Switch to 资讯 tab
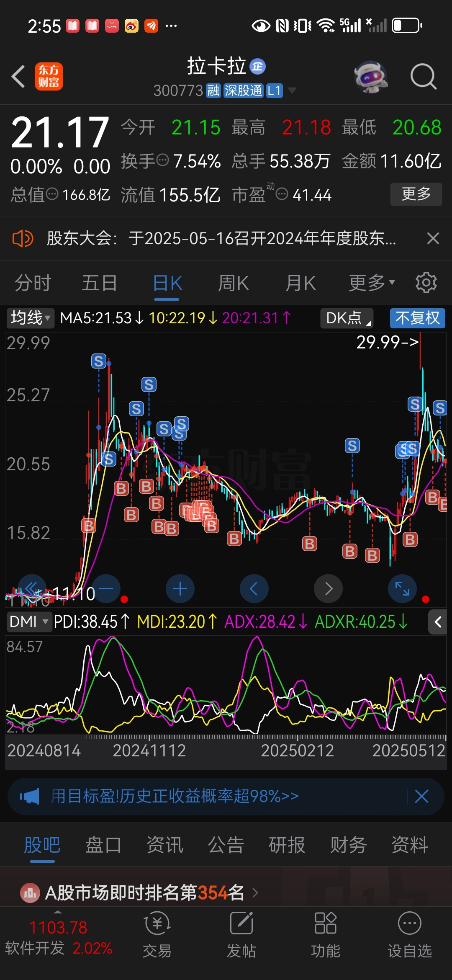This screenshot has height=980, width=452. click(165, 844)
